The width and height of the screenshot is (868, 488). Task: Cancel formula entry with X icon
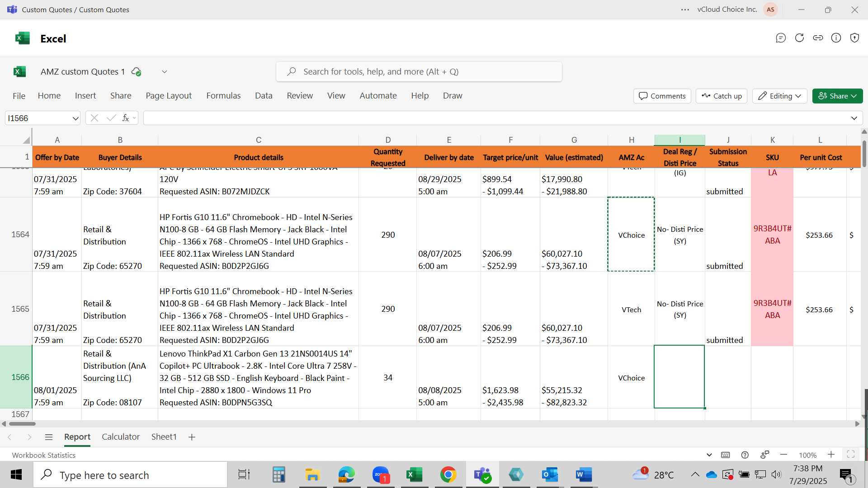point(94,118)
